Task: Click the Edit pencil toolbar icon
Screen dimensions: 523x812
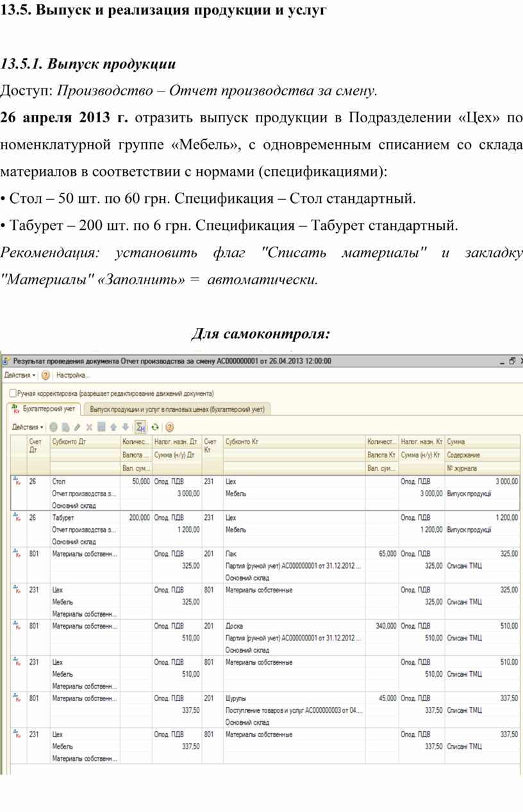Action: tap(78, 427)
